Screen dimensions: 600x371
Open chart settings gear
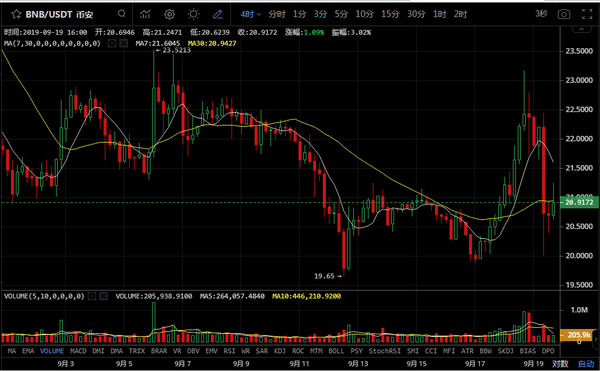click(x=170, y=15)
